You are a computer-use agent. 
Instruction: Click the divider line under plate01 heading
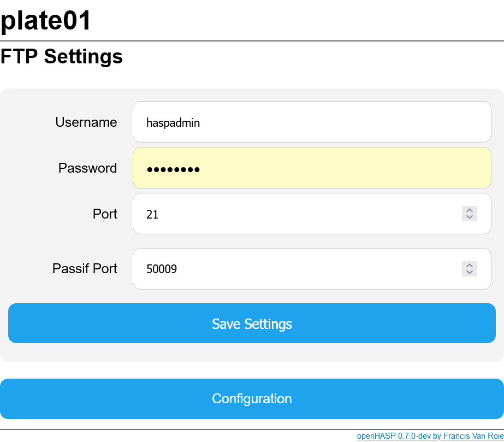252,41
